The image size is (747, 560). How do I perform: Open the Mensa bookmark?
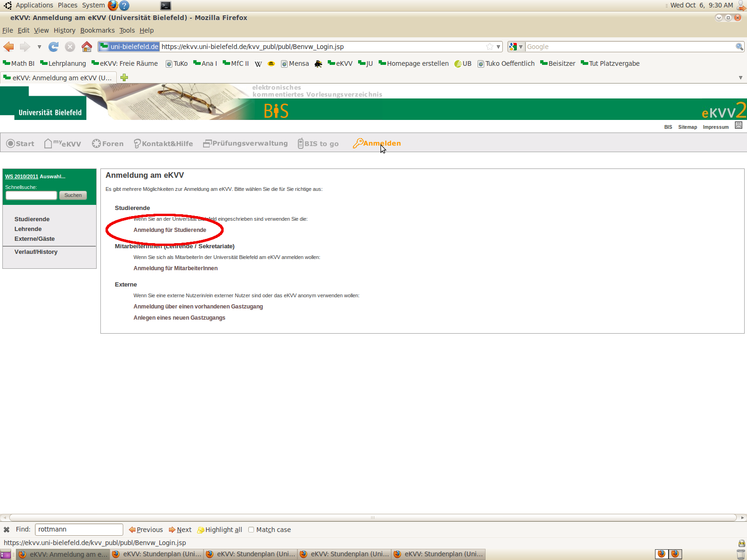point(295,64)
